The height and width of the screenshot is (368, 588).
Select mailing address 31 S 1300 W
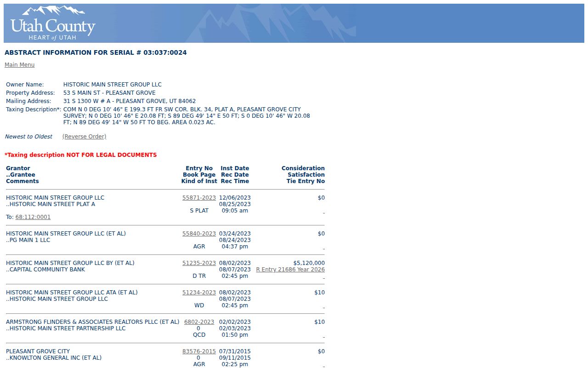(x=130, y=101)
